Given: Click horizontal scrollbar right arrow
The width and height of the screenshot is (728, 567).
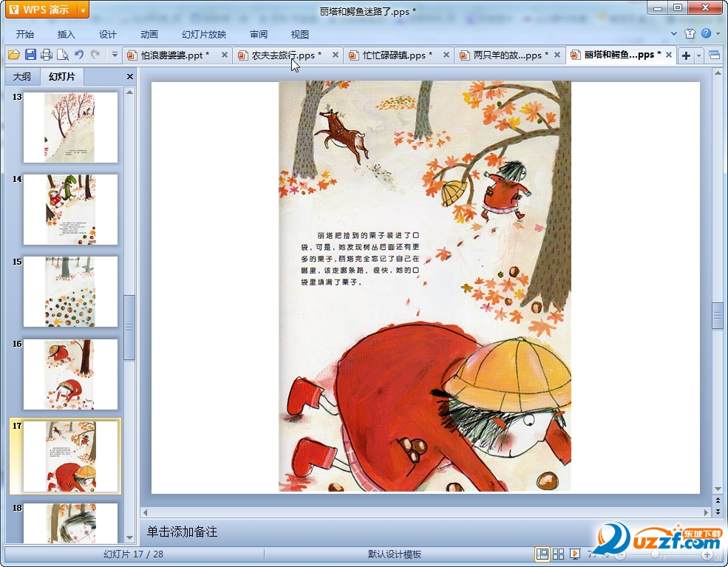Looking at the screenshot, I should (x=706, y=512).
